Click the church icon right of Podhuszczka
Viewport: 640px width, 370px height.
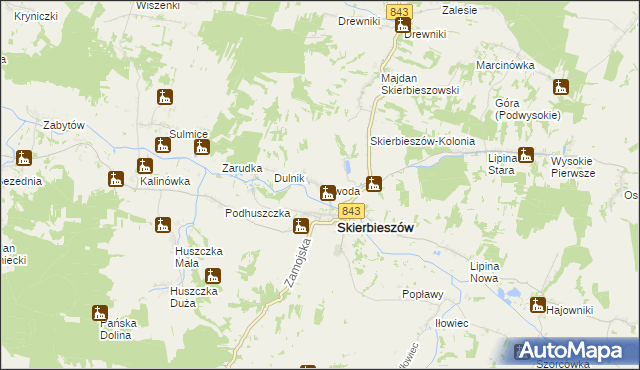click(x=301, y=226)
